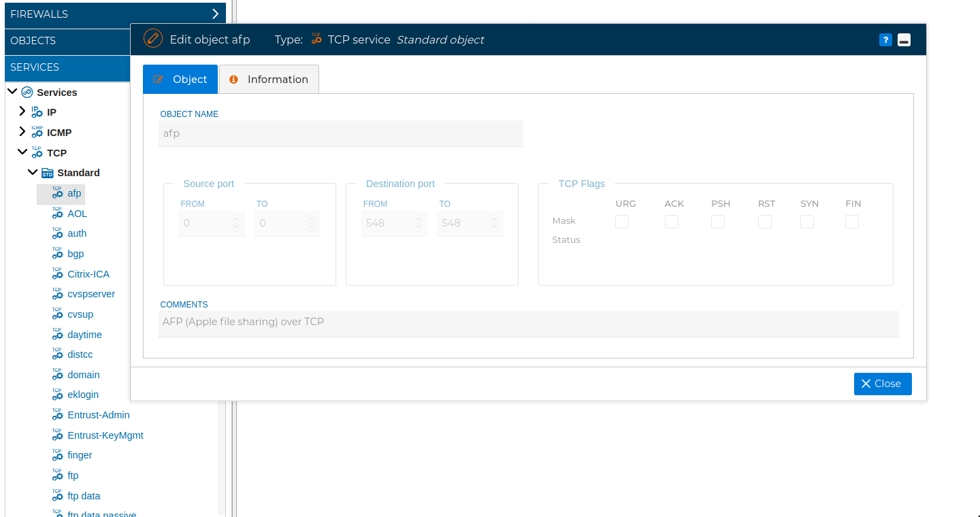Expand the ICMP services node
The image size is (980, 517).
point(22,131)
